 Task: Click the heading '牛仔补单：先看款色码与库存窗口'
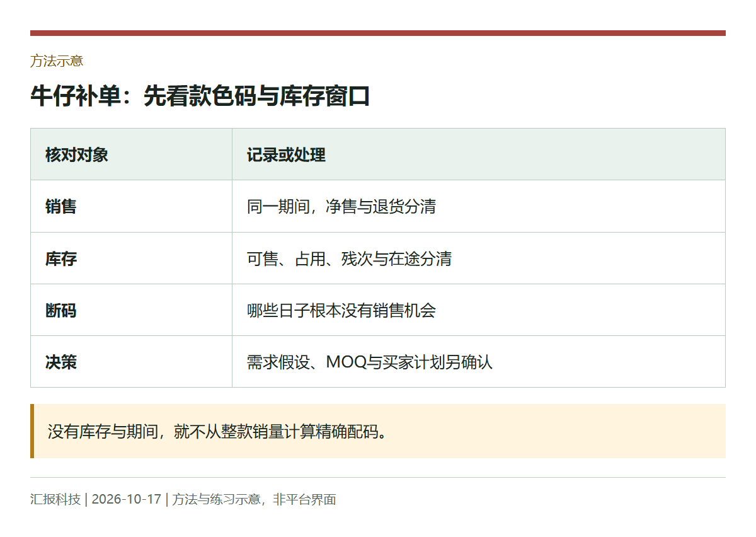pos(200,96)
